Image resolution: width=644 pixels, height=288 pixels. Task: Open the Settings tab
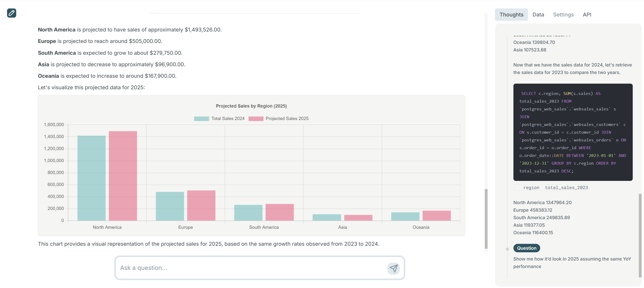click(563, 15)
